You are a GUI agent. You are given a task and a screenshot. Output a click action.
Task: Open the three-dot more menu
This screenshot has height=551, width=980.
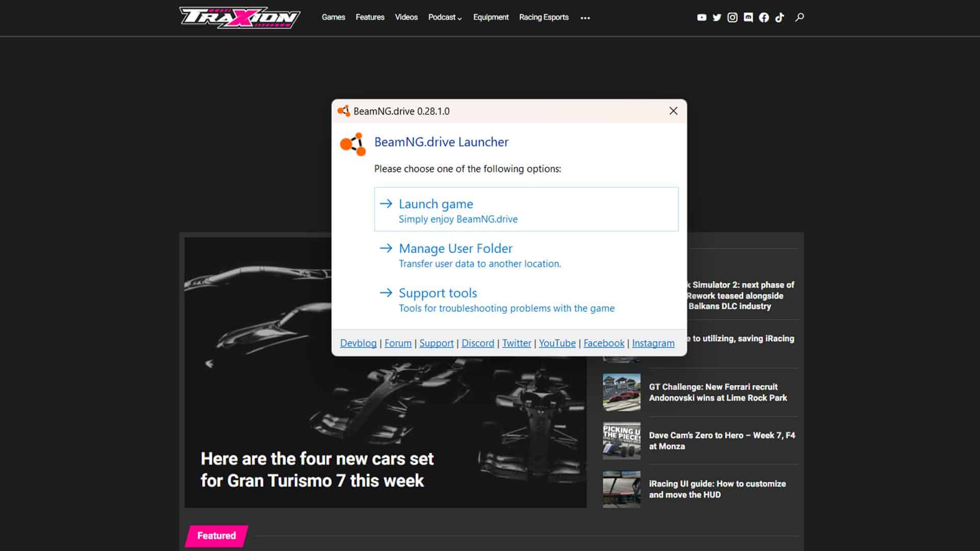pos(585,18)
